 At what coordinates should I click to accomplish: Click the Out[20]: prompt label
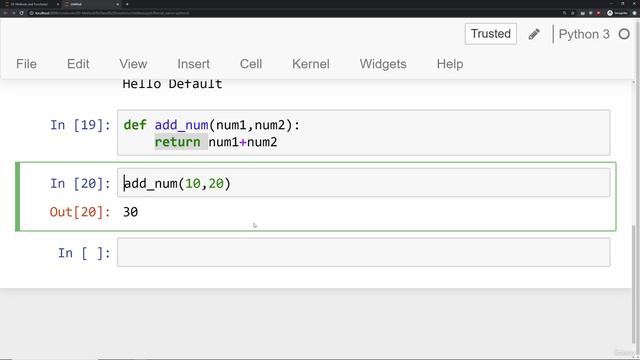[x=80, y=212]
